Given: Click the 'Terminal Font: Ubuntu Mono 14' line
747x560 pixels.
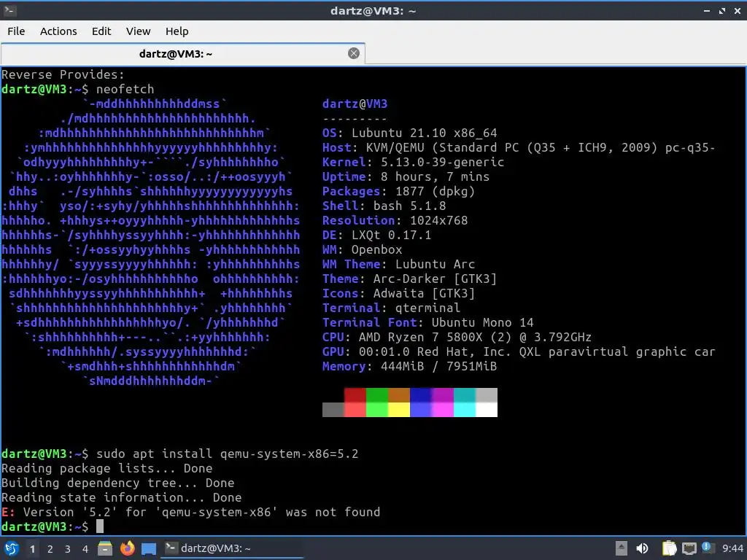Looking at the screenshot, I should 427,322.
